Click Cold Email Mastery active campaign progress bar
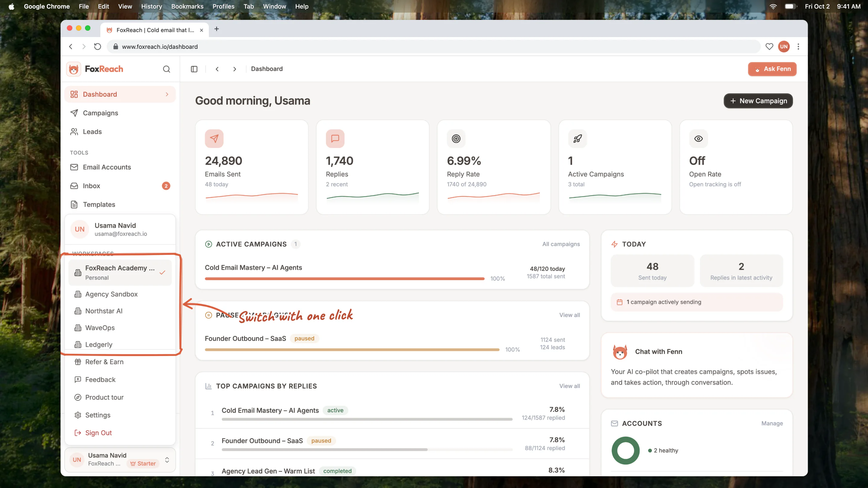 [x=344, y=279]
